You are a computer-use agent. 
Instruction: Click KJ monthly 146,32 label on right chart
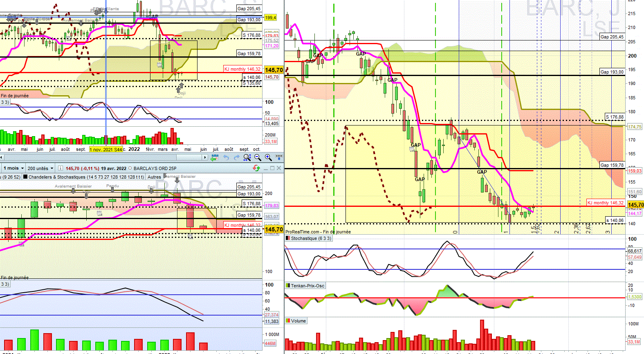(606, 203)
